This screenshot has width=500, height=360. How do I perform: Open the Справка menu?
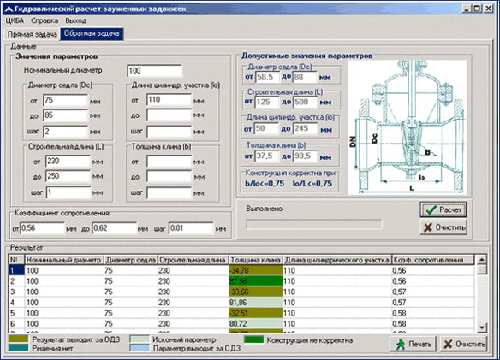tap(45, 21)
